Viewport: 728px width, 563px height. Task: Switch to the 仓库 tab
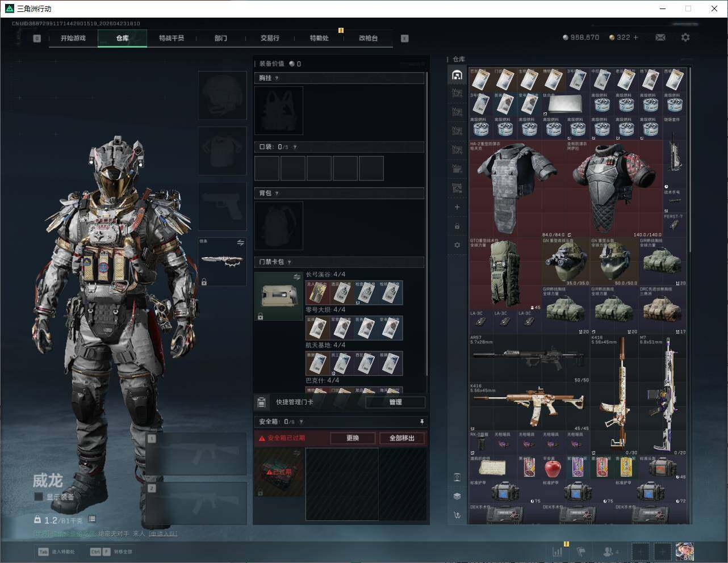coord(123,38)
